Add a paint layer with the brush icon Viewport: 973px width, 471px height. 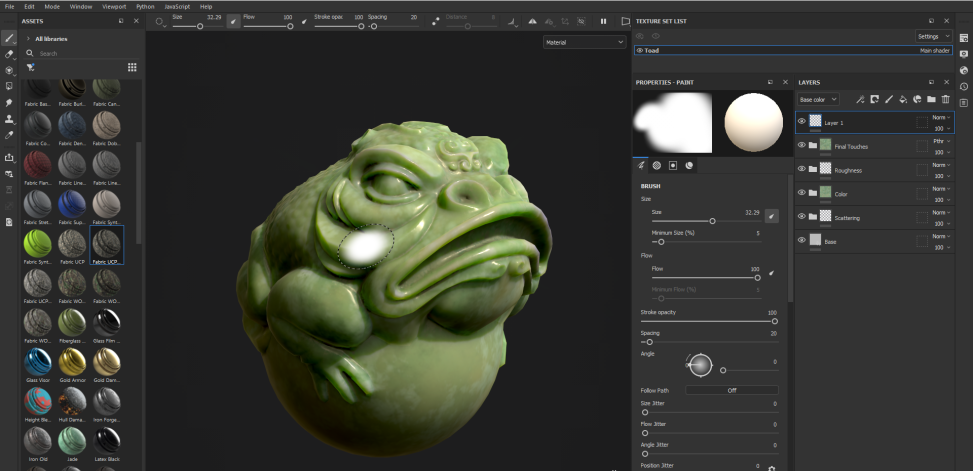click(889, 99)
